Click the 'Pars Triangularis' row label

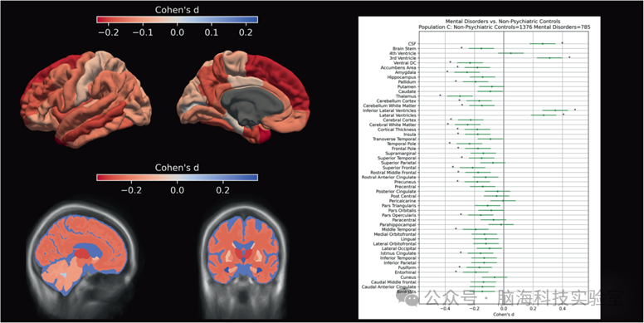[399, 206]
